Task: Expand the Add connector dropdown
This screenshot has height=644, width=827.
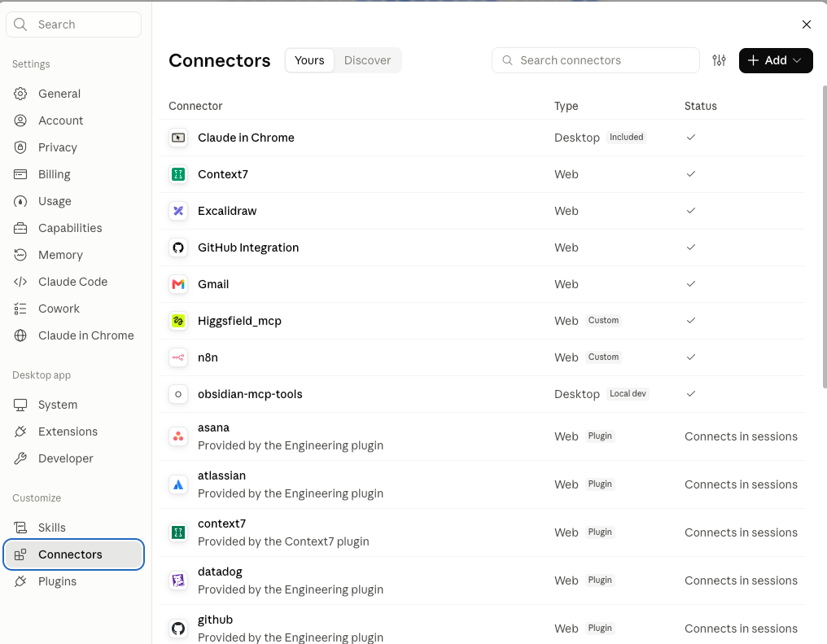Action: tap(775, 60)
